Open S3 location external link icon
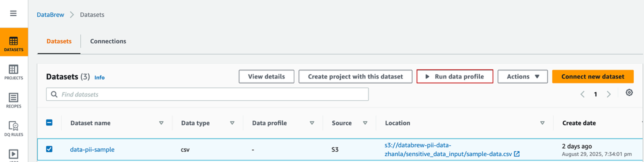644x162 pixels. 517,154
